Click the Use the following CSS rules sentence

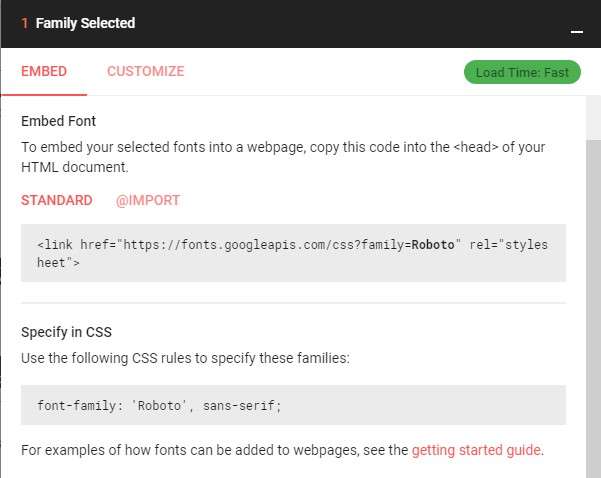click(x=186, y=358)
